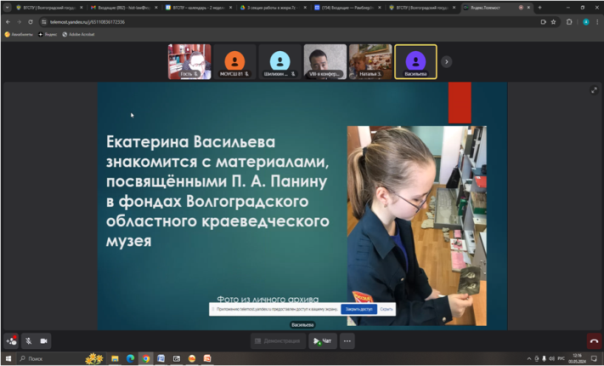This screenshot has width=604, height=366.
Task: Expand the shared screen to fullscreen
Action: [594, 90]
